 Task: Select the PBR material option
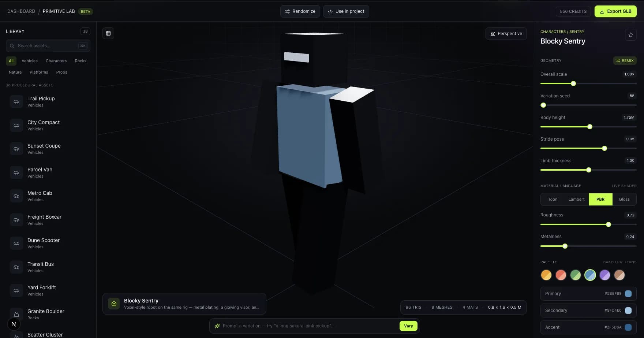(600, 200)
